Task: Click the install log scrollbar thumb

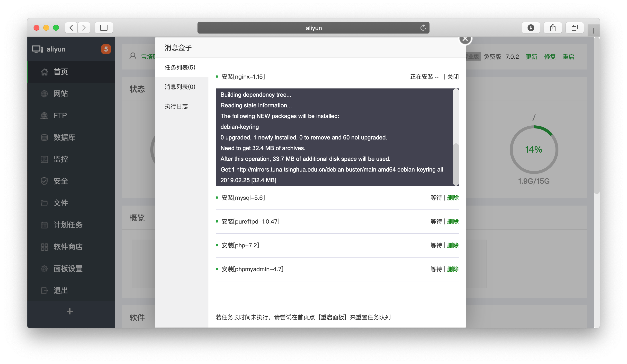Action: 456,164
